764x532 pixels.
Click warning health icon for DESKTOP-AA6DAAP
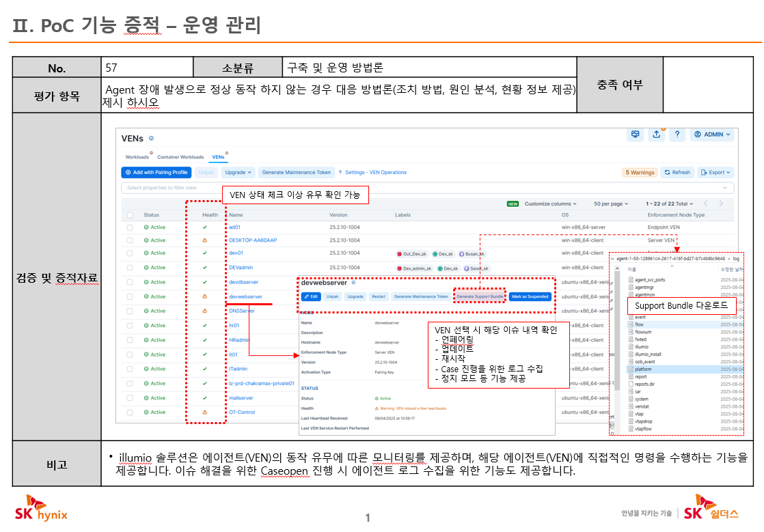pos(204,240)
